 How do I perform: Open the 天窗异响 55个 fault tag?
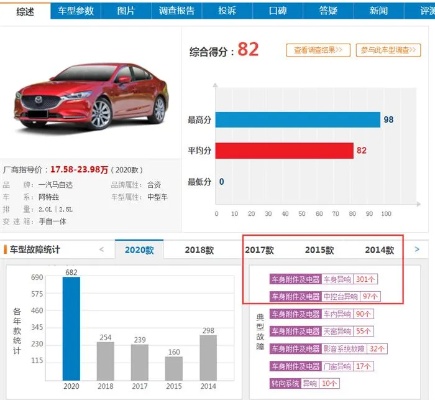(322, 331)
